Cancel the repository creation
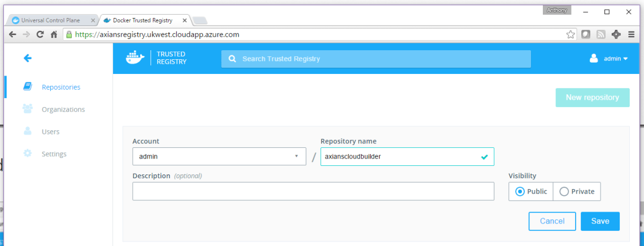This screenshot has height=246, width=644. pyautogui.click(x=552, y=221)
